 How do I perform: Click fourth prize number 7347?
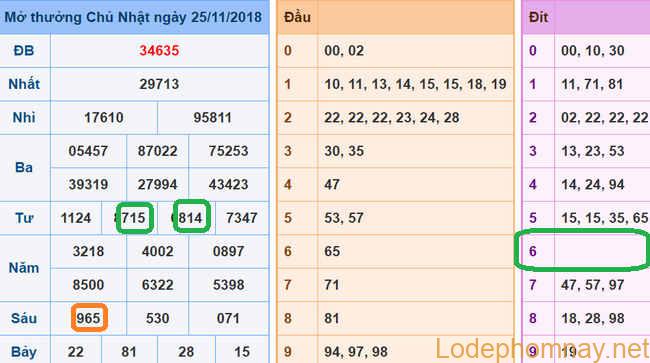(x=242, y=218)
